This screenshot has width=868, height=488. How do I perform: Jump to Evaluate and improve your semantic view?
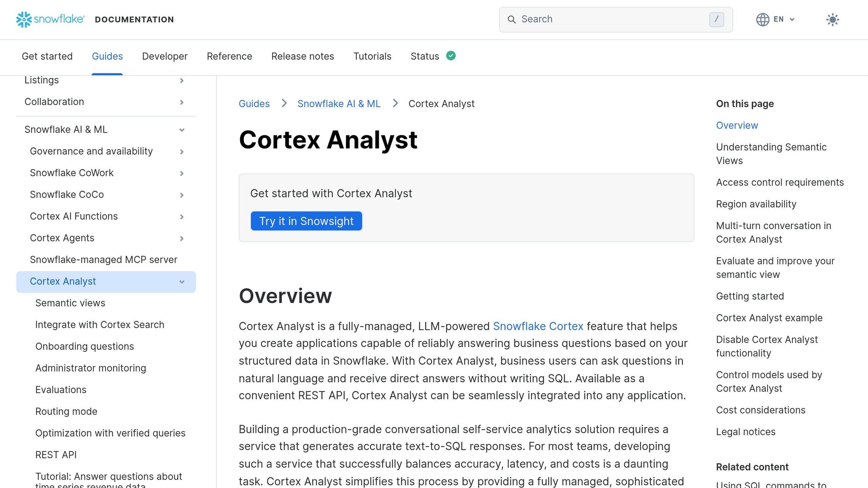tap(775, 268)
